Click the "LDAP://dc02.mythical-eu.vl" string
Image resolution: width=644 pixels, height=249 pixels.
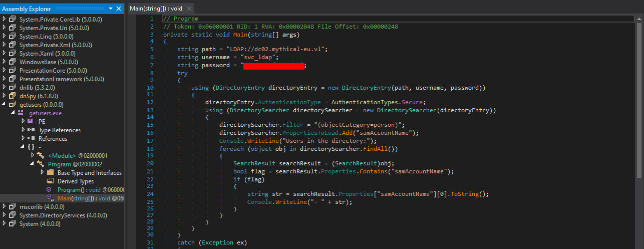275,50
